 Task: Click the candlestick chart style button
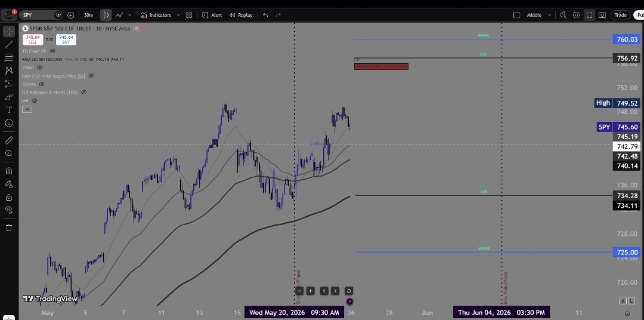(x=106, y=15)
